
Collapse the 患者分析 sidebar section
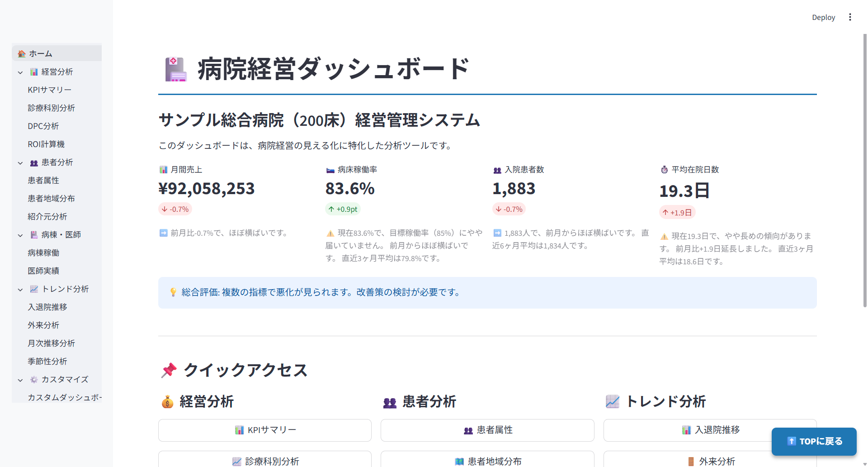[x=20, y=162]
